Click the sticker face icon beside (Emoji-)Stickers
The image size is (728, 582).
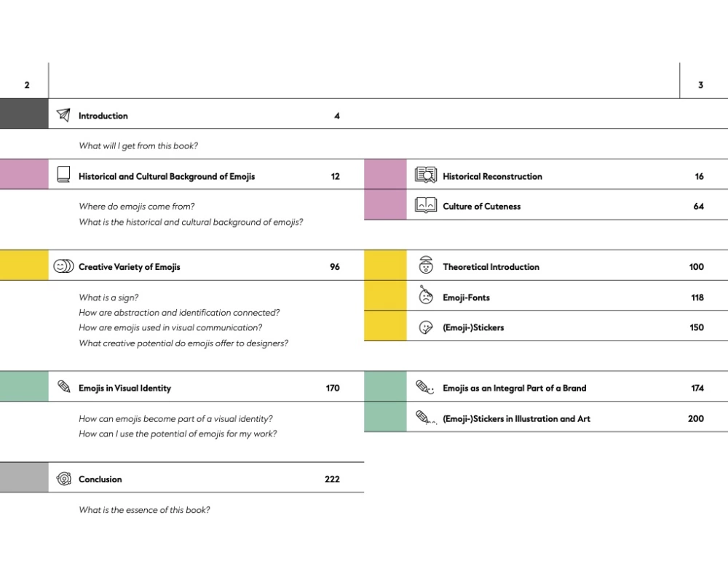426,327
